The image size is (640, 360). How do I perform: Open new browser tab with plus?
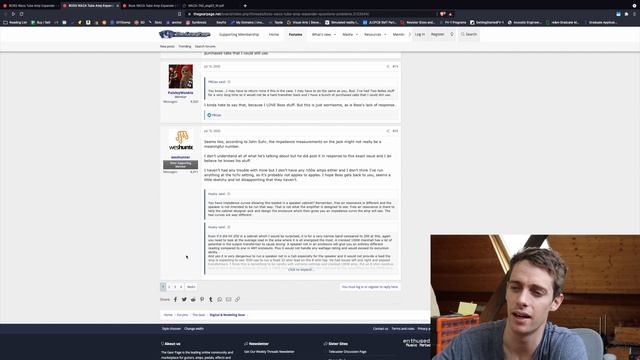click(x=245, y=6)
